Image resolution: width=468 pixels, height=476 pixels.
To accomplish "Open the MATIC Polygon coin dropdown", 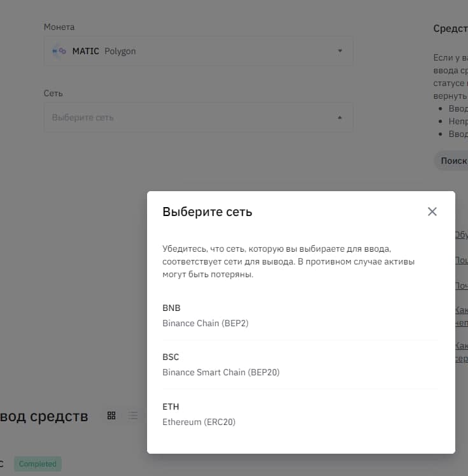I will (x=199, y=51).
